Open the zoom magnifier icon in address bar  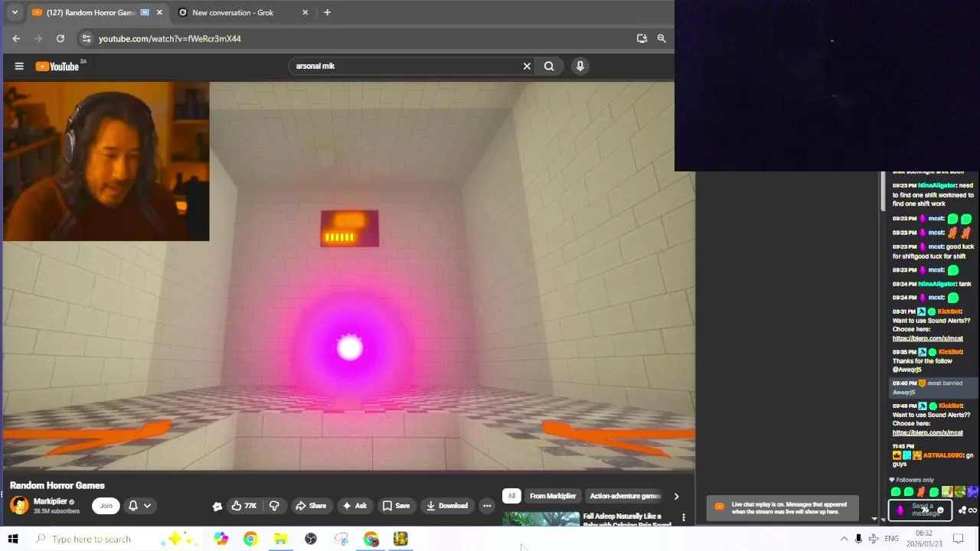(x=661, y=38)
